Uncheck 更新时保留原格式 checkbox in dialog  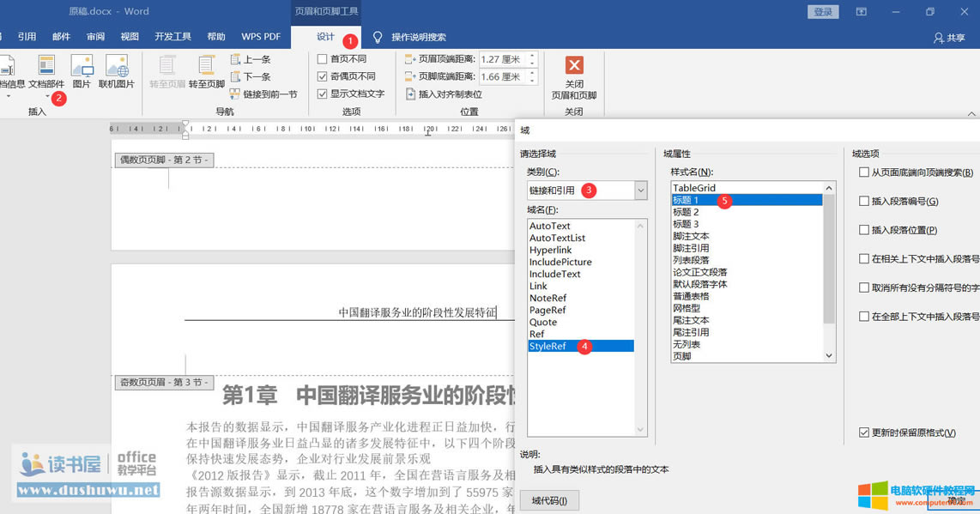pos(864,433)
